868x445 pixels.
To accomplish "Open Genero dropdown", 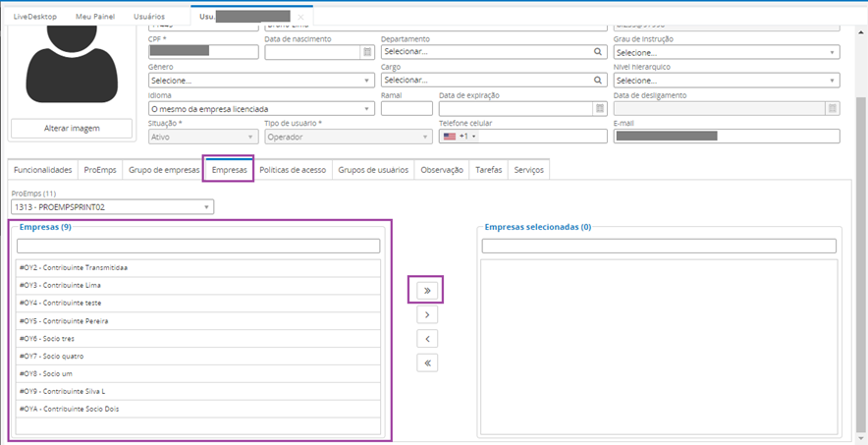I will pyautogui.click(x=261, y=81).
